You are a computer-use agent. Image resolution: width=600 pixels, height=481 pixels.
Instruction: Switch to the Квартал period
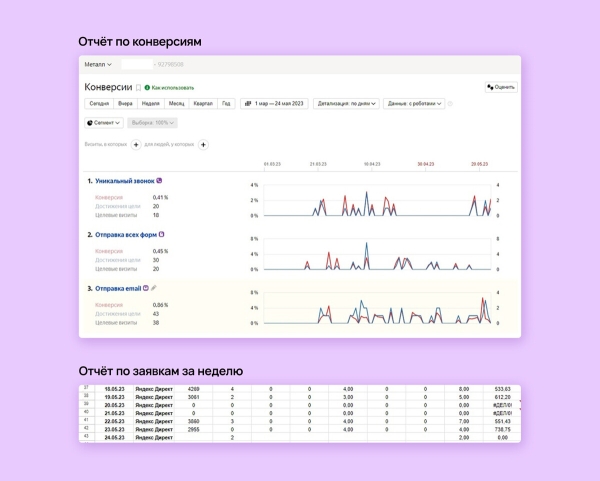tap(203, 103)
